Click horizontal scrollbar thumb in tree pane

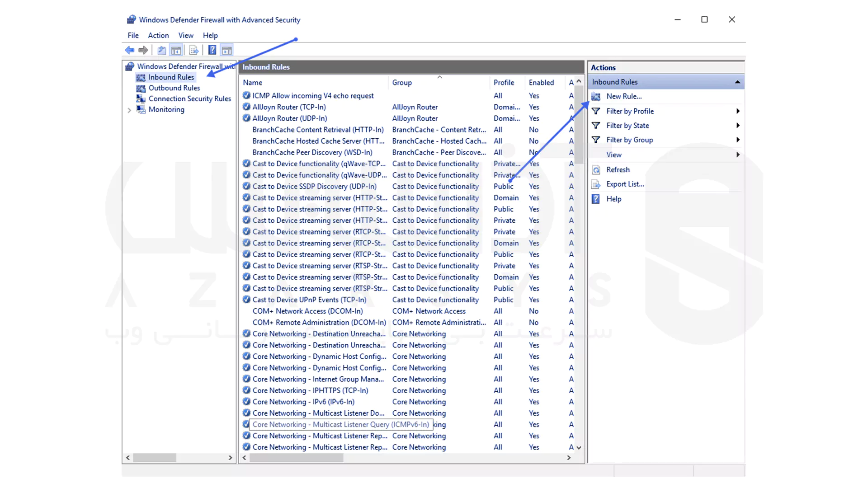155,458
